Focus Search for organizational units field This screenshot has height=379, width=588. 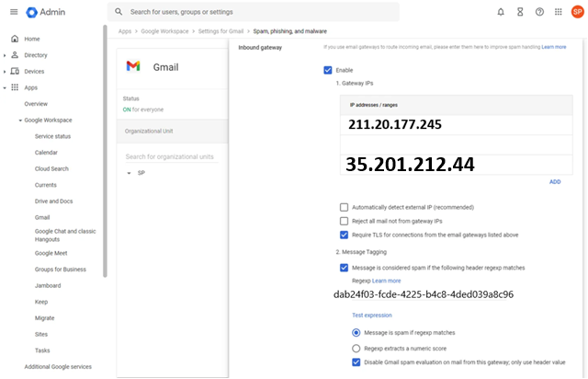pos(172,156)
